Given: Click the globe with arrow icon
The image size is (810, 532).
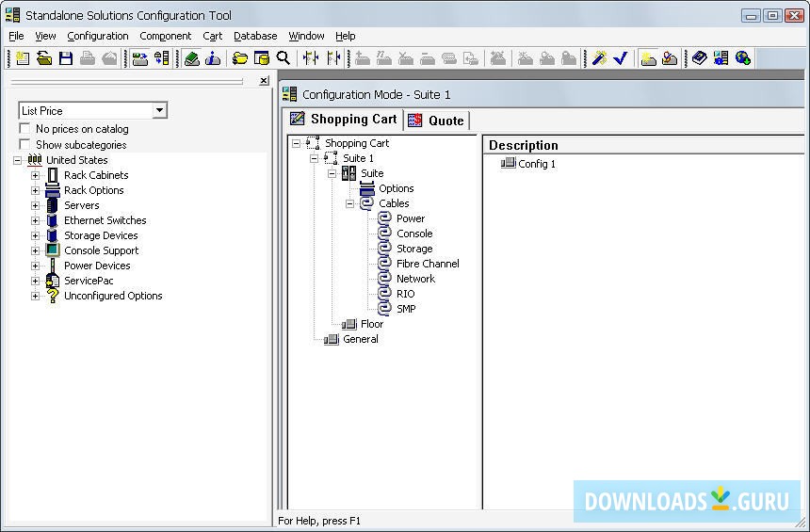Looking at the screenshot, I should point(743,58).
